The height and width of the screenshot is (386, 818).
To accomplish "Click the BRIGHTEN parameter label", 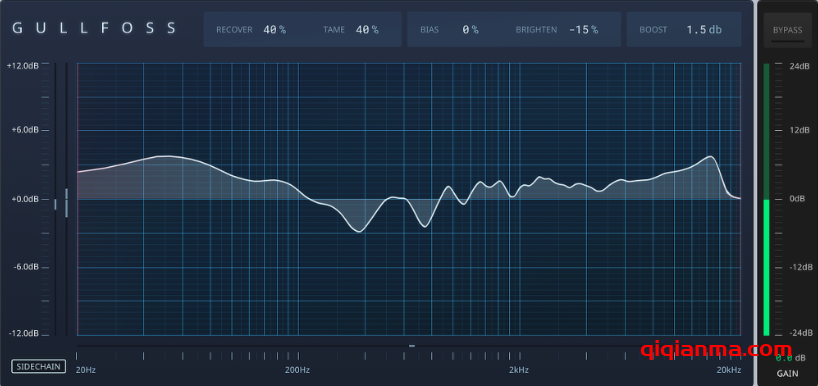I will tap(536, 30).
